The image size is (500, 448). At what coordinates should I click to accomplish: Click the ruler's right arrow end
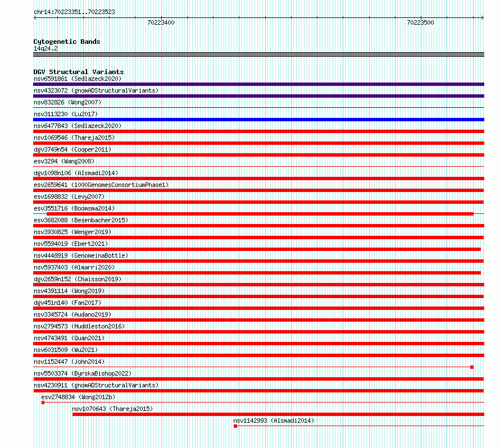(483, 18)
